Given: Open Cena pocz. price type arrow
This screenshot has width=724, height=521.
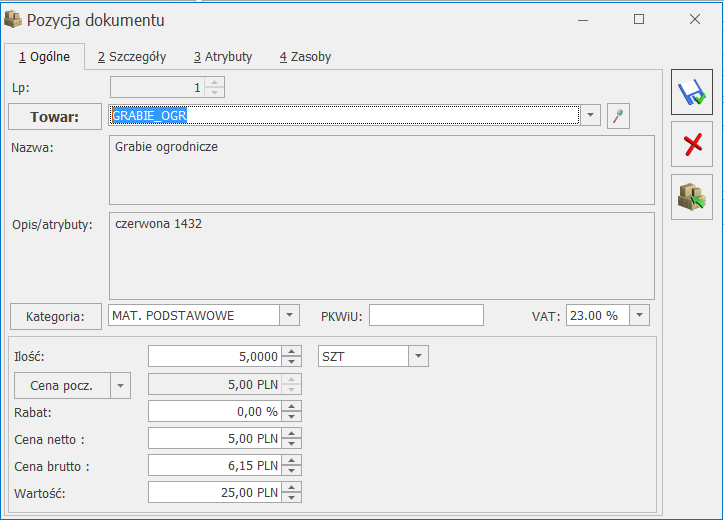Looking at the screenshot, I should tap(121, 386).
